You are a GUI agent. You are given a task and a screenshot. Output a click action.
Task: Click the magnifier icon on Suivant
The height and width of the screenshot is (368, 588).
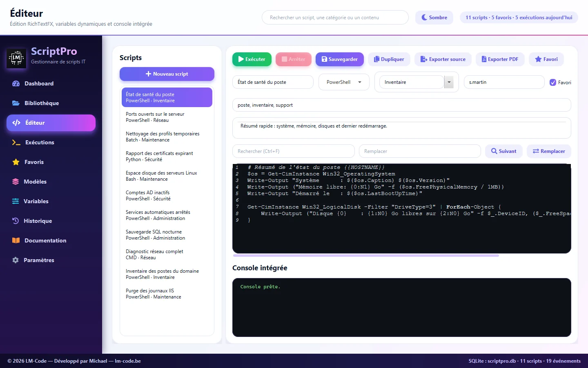(494, 151)
